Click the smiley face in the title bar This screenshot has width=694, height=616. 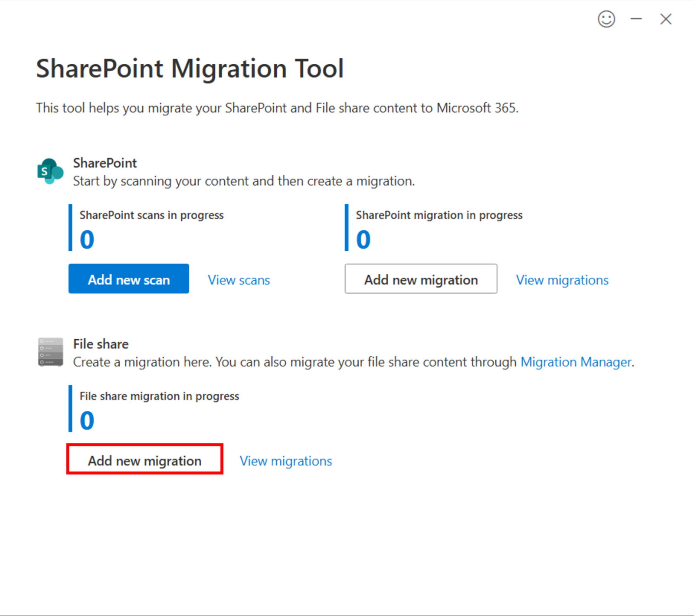pos(606,19)
